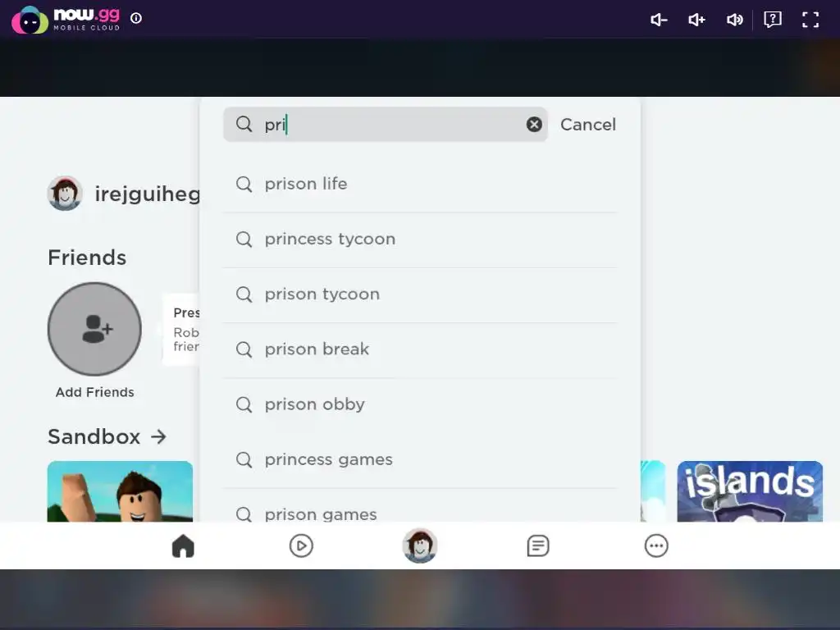This screenshot has height=630, width=840.
Task: Choose the 'prison obby' suggestion
Action: pyautogui.click(x=420, y=404)
